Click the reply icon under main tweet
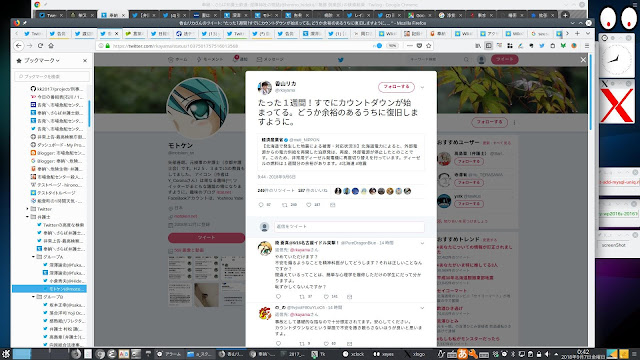Image resolution: width=640 pixels, height=360 pixels. coord(261,205)
